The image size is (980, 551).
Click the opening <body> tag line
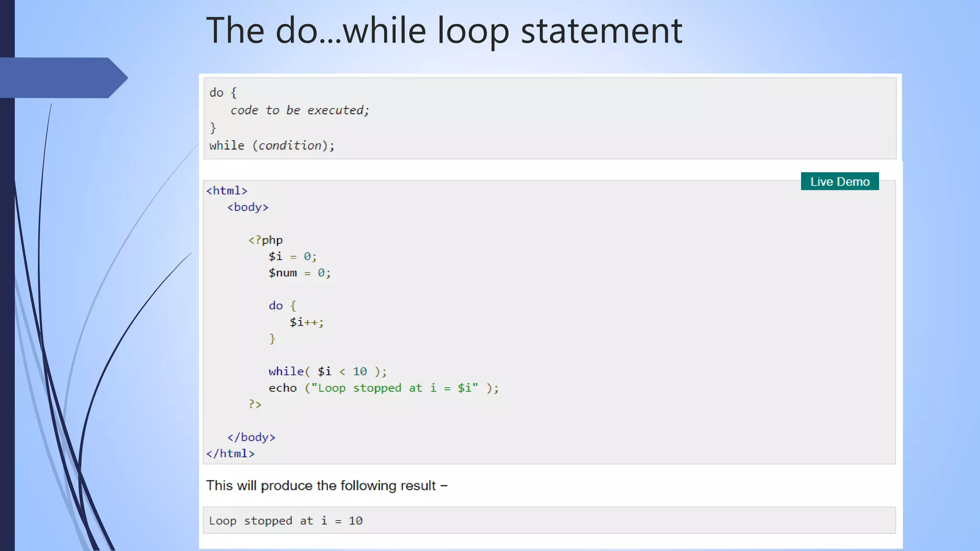click(x=248, y=207)
